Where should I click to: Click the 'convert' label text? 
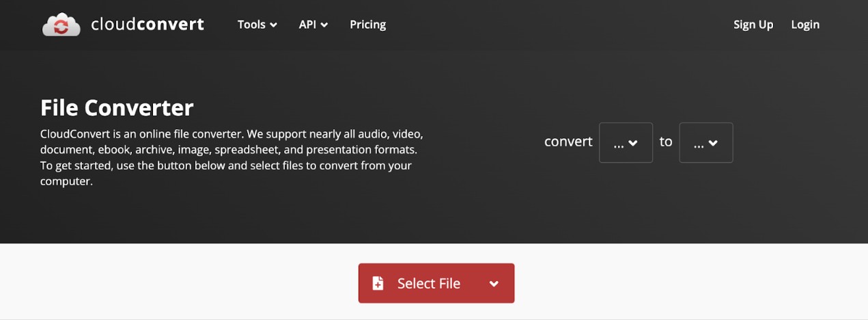tap(568, 142)
